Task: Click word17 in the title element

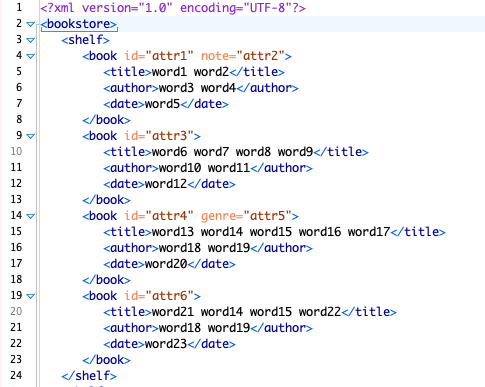Action: click(x=369, y=232)
